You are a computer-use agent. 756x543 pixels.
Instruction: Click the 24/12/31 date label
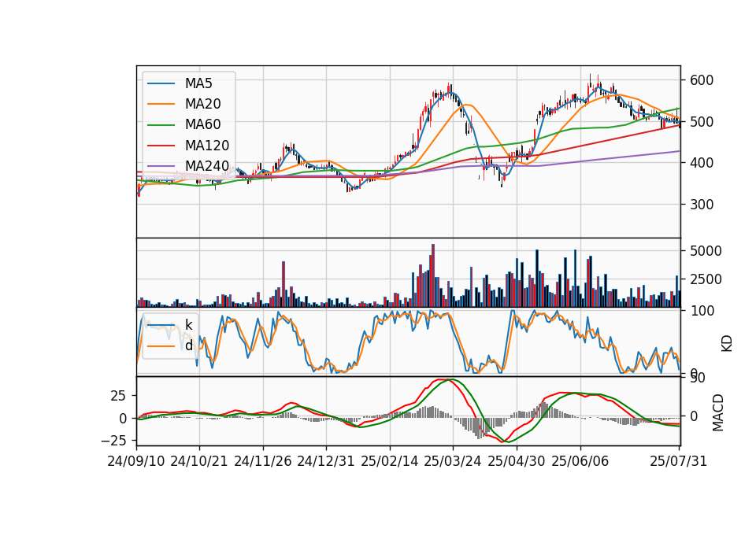coord(326,461)
